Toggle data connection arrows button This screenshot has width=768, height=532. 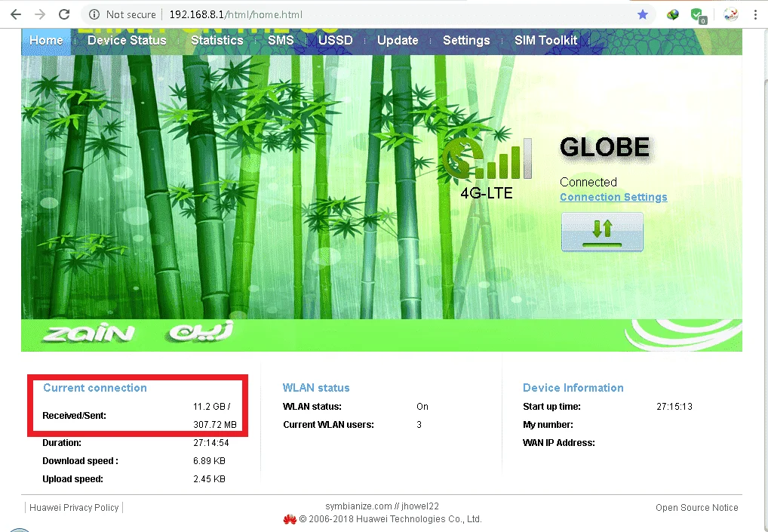coord(602,232)
